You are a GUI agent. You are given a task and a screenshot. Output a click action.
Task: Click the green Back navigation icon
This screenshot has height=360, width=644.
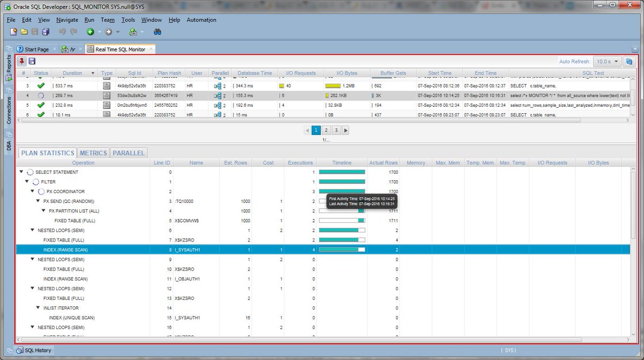pos(90,32)
